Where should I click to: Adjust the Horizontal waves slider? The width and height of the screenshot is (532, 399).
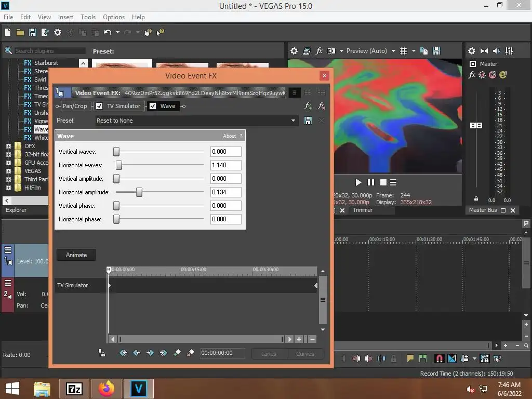tap(119, 165)
